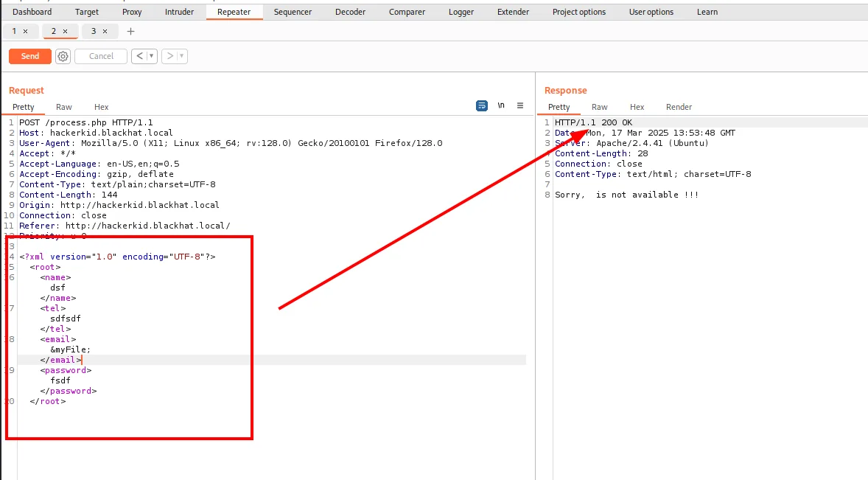This screenshot has width=868, height=480.
Task: Select Response Hex view tab
Action: coord(637,107)
